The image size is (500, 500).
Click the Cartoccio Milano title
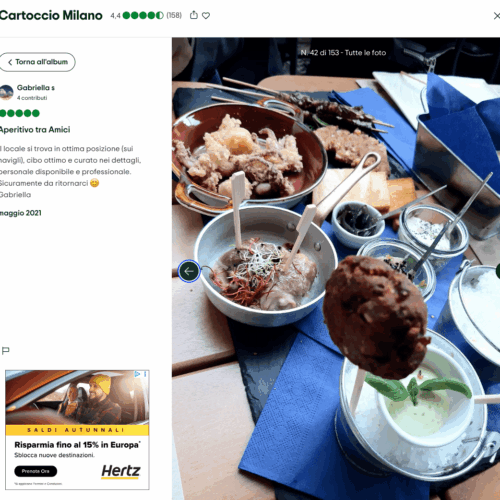(51, 15)
